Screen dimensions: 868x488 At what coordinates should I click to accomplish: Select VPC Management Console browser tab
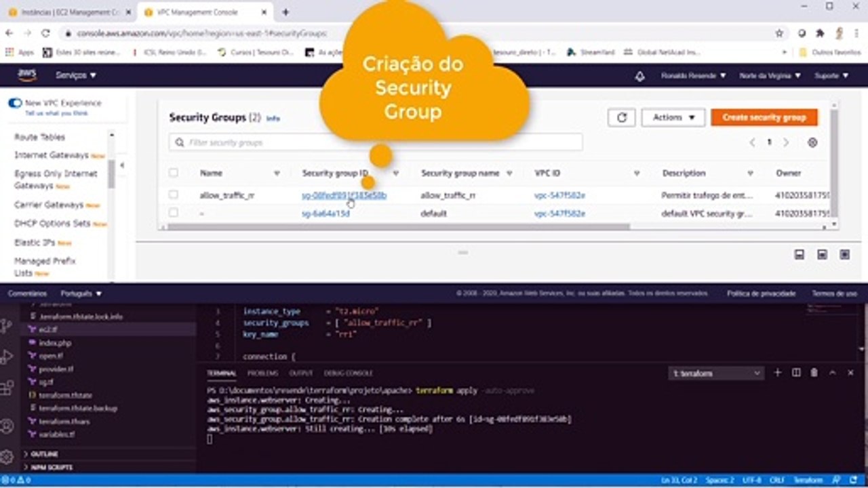(x=203, y=12)
